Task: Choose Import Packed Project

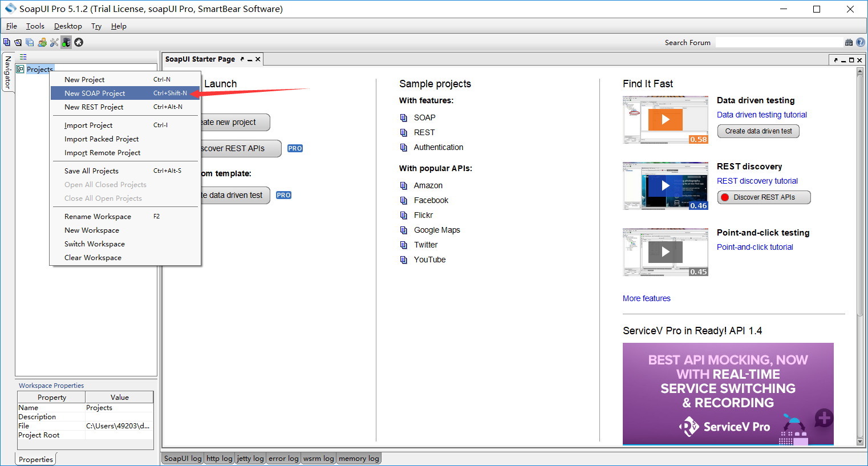Action: 125,139
